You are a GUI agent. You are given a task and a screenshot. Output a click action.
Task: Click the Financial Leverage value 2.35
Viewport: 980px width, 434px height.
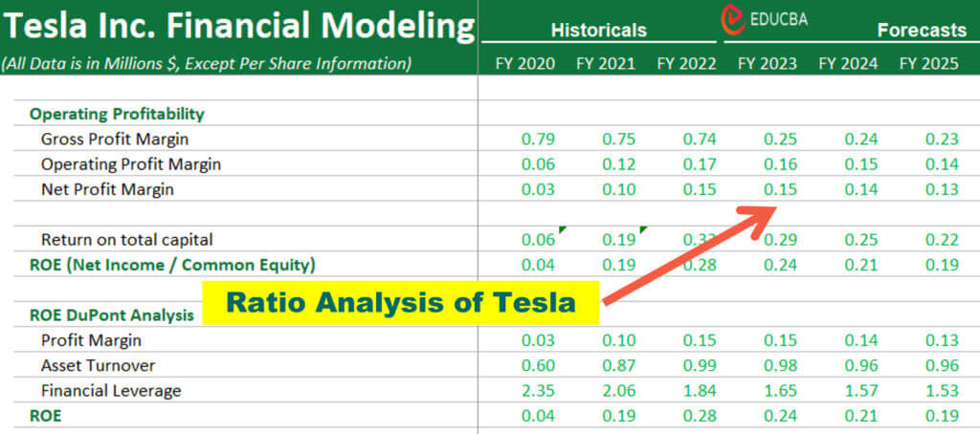click(x=538, y=390)
